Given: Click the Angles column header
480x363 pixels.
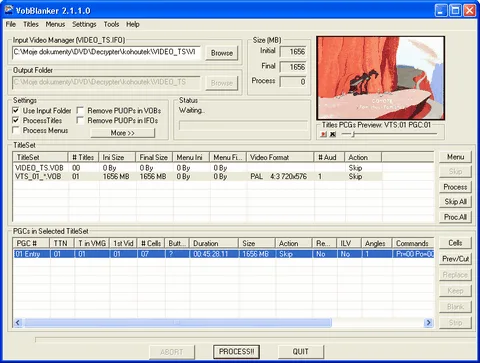Looking at the screenshot, I should pyautogui.click(x=376, y=243).
